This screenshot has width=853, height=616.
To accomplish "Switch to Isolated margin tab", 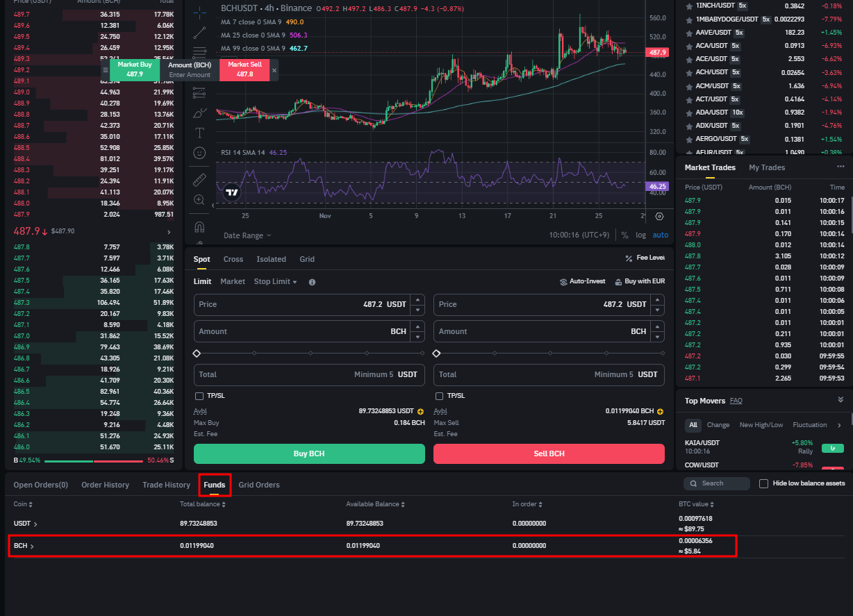I will pyautogui.click(x=271, y=259).
